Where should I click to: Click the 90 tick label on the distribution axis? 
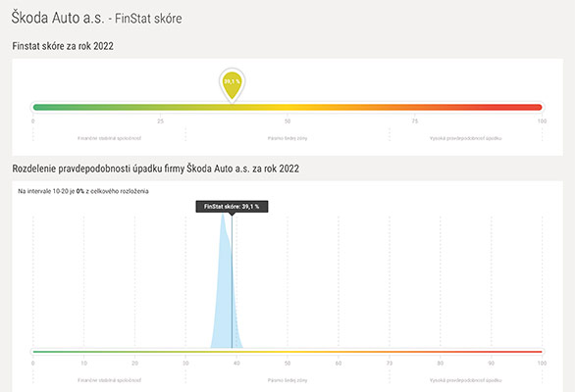[491, 363]
